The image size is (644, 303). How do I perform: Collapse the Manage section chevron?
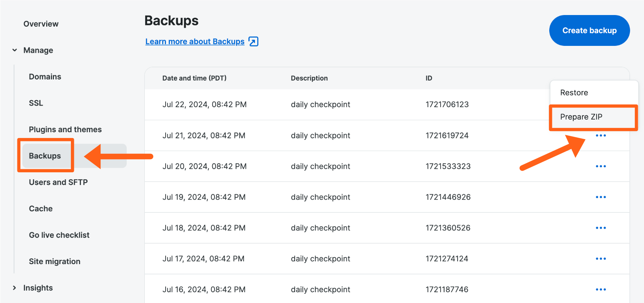pos(15,50)
